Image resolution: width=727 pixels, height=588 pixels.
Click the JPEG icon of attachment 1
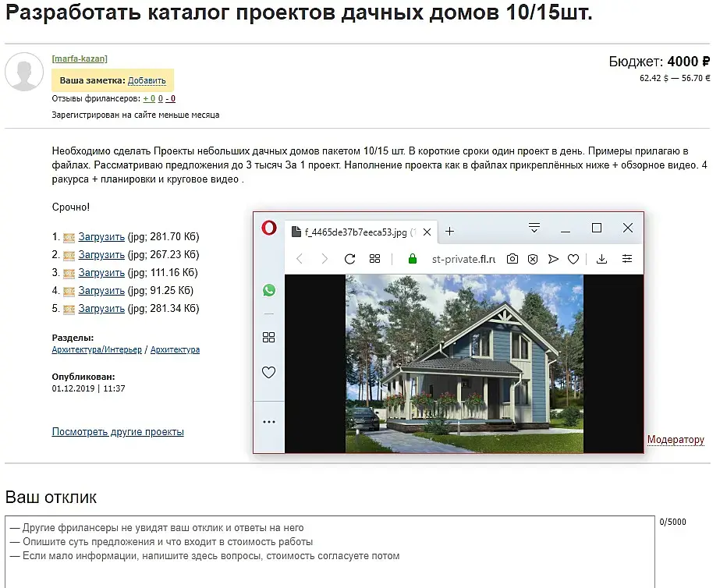(x=69, y=238)
